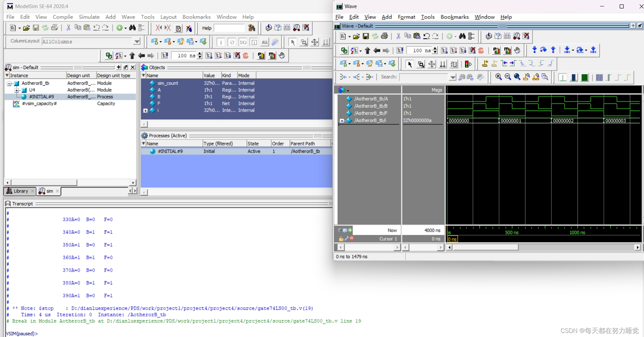Open the Bookmarks menu in Wave window
The width and height of the screenshot is (644, 337).
pyautogui.click(x=454, y=17)
